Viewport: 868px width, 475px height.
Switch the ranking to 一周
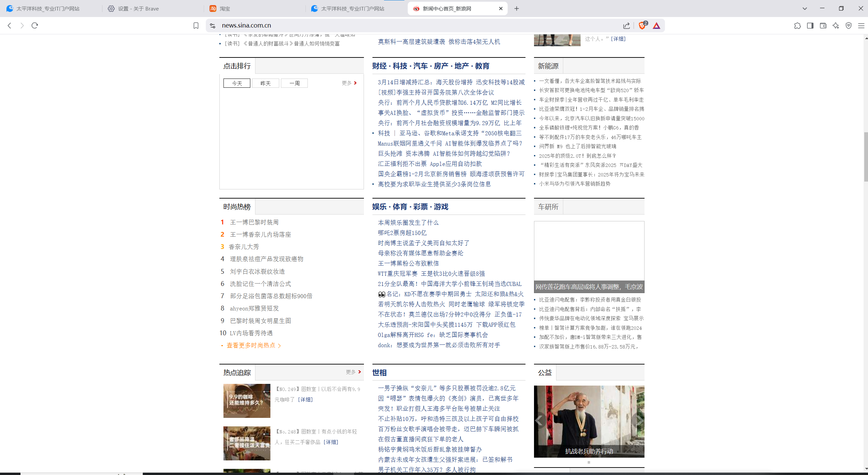click(294, 83)
